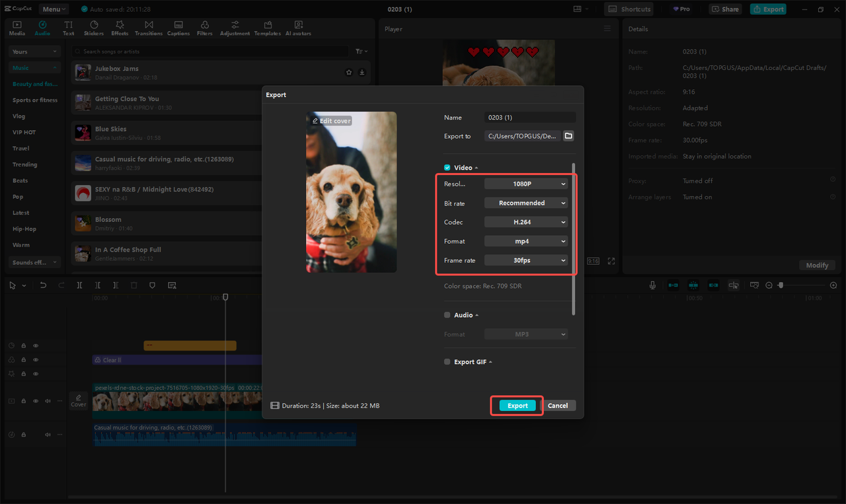Adjust the timeline zoom slider

(x=781, y=285)
